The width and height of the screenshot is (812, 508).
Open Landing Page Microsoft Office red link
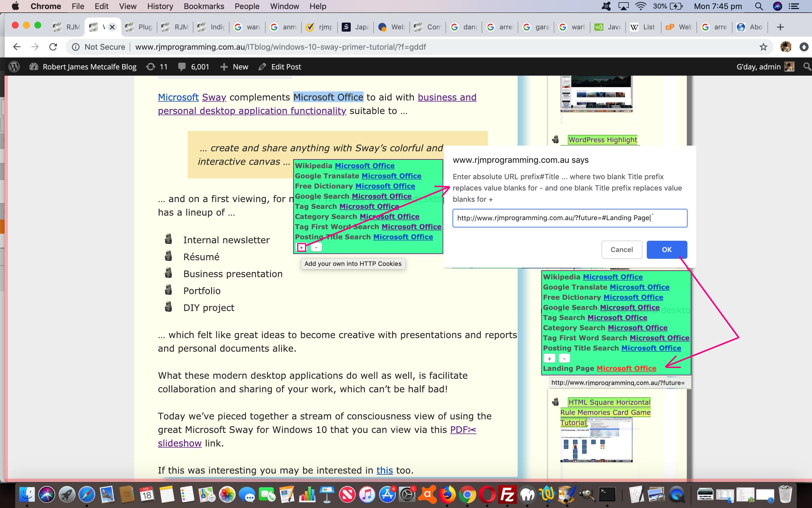[626, 368]
